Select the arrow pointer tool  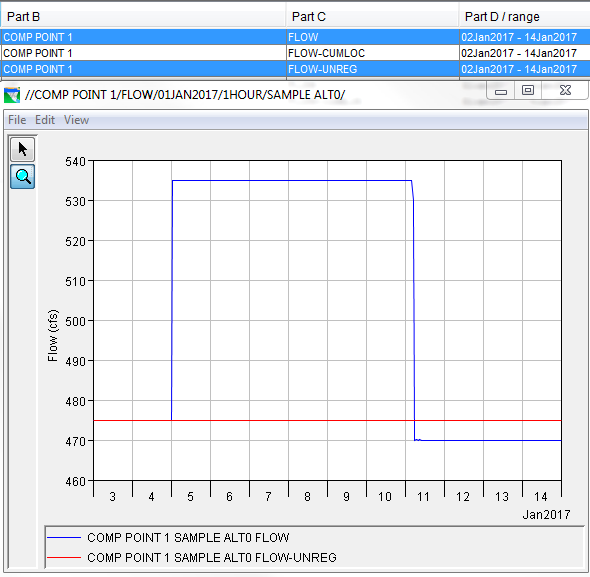[x=23, y=149]
